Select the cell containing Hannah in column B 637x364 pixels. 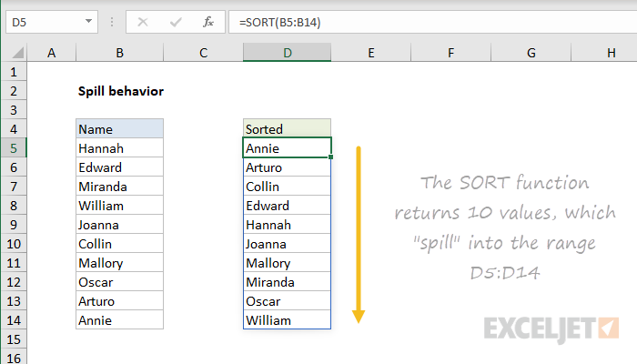coord(119,148)
